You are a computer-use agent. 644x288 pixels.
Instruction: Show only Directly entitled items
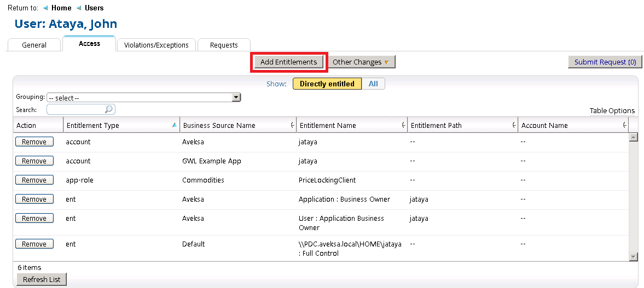point(327,84)
